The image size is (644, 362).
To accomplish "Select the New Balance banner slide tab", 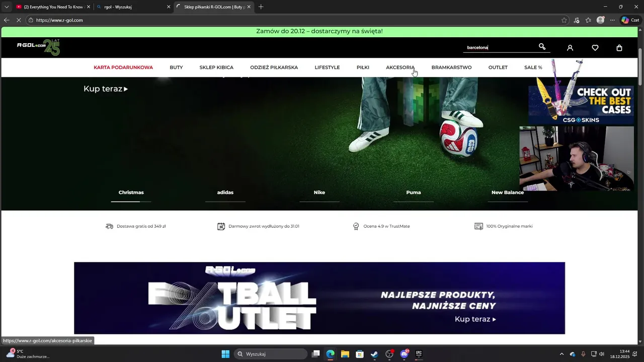I will (507, 193).
